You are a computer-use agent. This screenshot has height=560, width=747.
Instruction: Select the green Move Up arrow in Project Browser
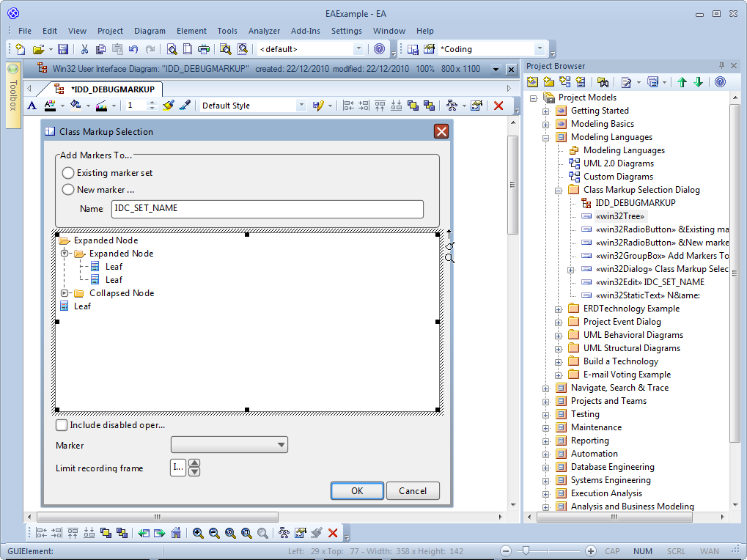coord(682,82)
